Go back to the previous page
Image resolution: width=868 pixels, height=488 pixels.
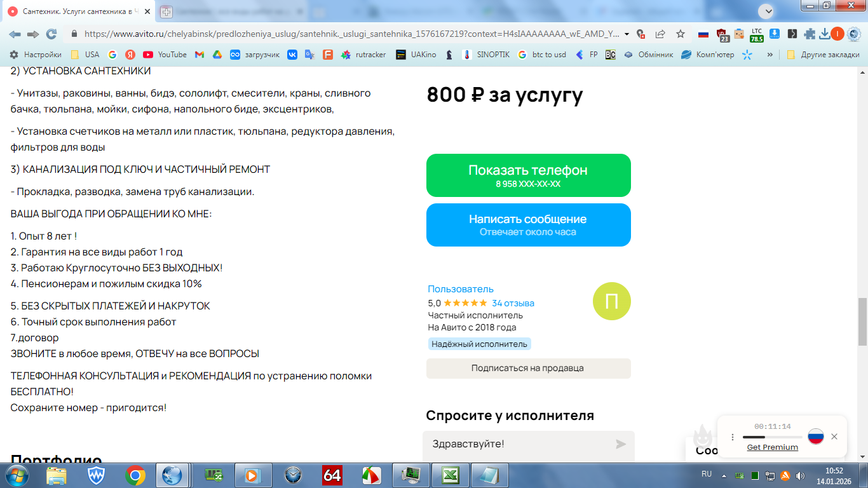point(15,34)
